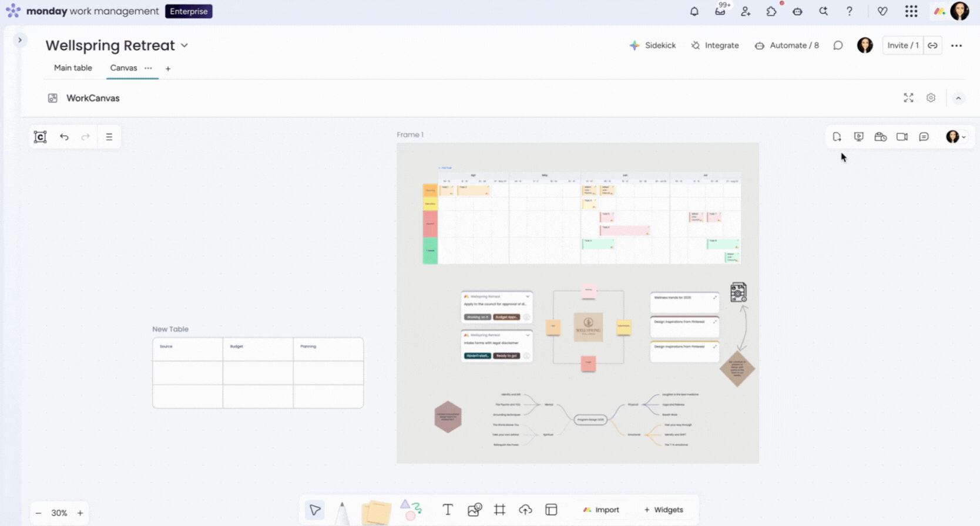Viewport: 980px width, 526px height.
Task: Click the undo arrow
Action: (x=64, y=137)
